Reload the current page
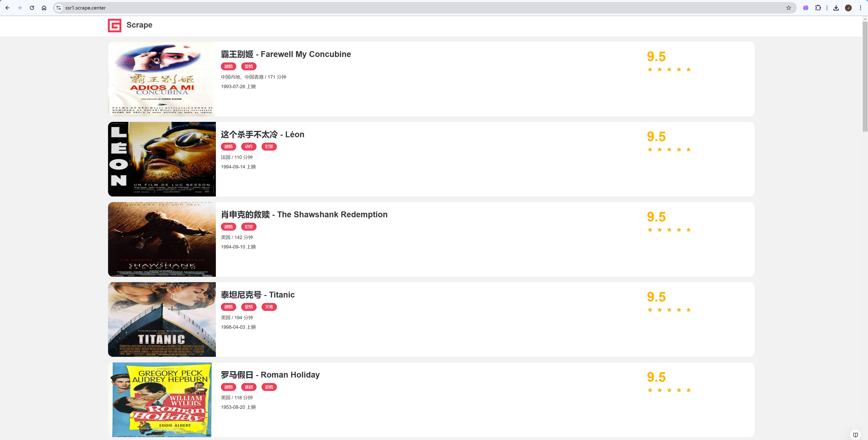868x440 pixels. point(32,8)
